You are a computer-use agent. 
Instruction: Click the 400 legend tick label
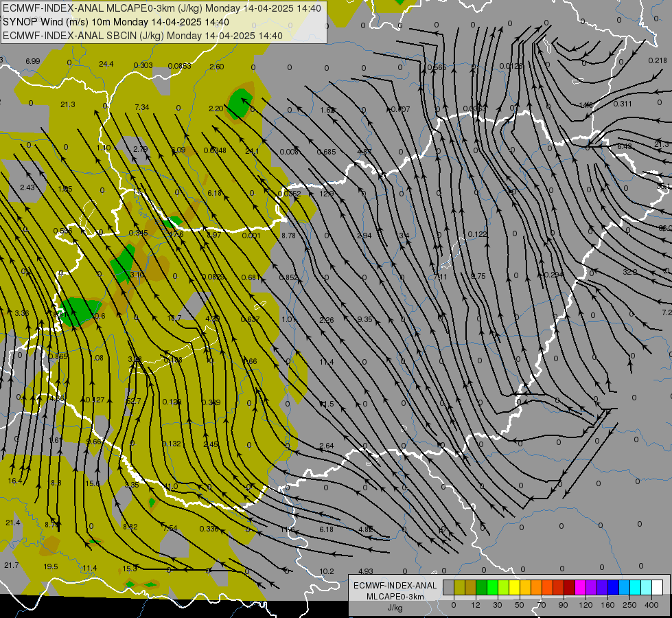[x=651, y=605]
